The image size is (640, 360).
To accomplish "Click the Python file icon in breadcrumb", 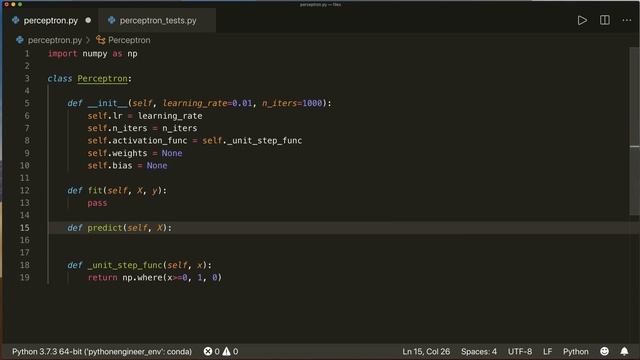I will pos(20,40).
